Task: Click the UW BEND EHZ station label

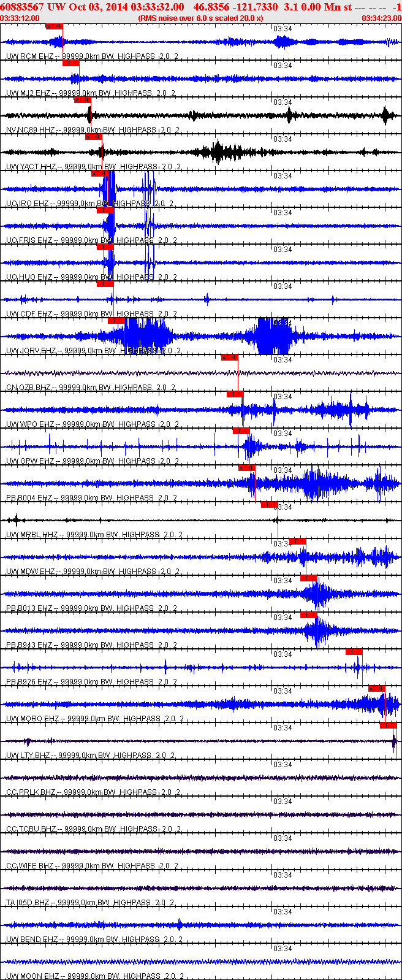Action: (x=94, y=940)
